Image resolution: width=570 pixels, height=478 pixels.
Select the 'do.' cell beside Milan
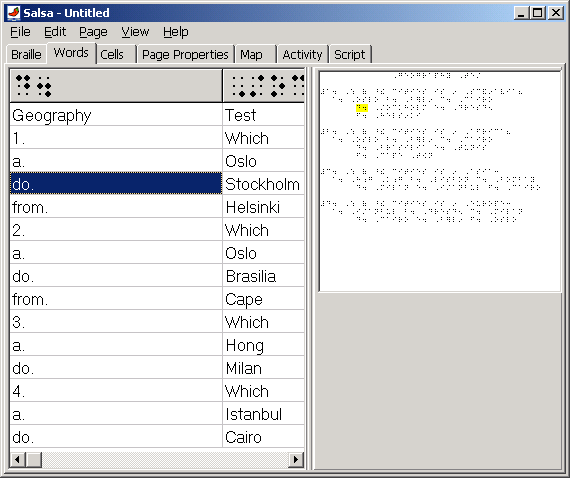pos(116,368)
